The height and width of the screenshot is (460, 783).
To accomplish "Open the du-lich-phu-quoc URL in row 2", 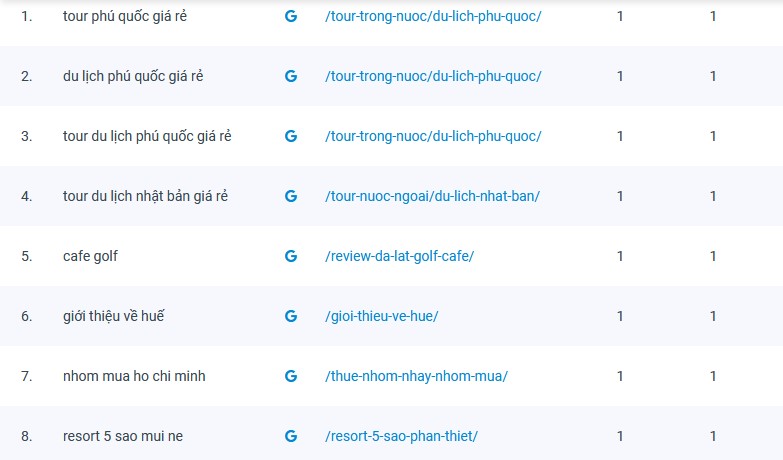I will coord(433,76).
